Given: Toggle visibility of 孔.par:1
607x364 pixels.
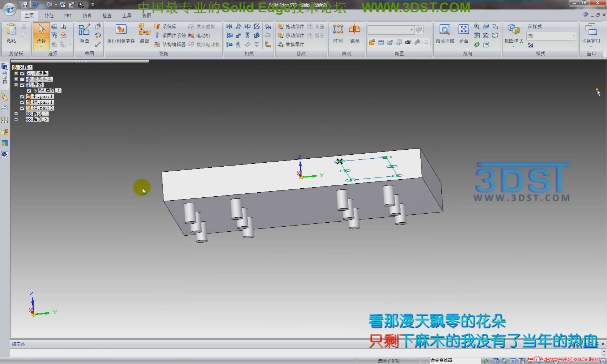Looking at the screenshot, I should click(x=22, y=97).
